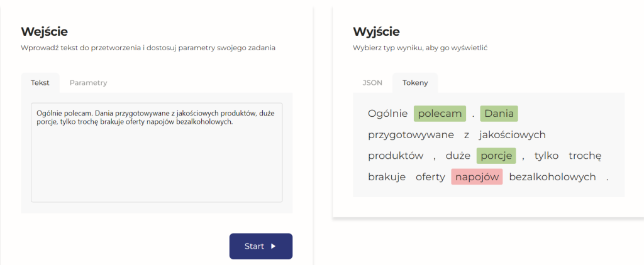Click the 'produktów' token
This screenshot has height=265, width=644.
click(x=396, y=156)
